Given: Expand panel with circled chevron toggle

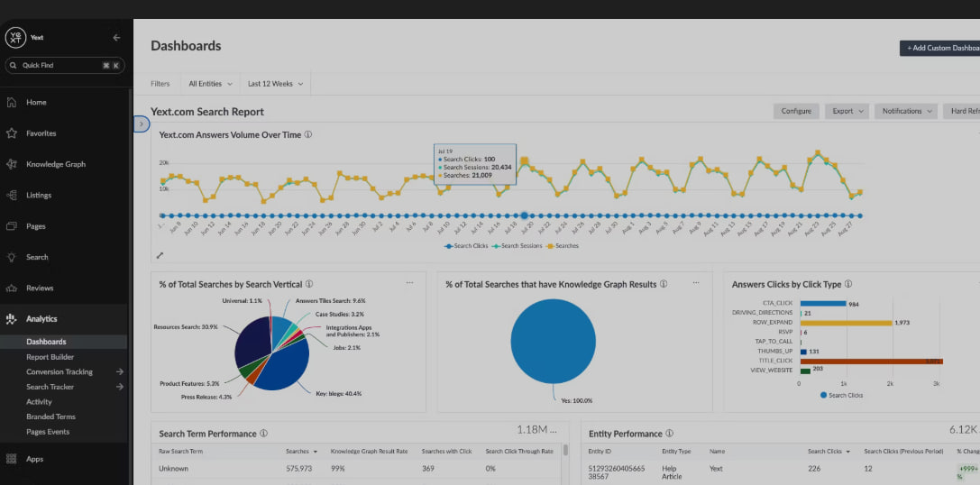Looking at the screenshot, I should coord(142,124).
